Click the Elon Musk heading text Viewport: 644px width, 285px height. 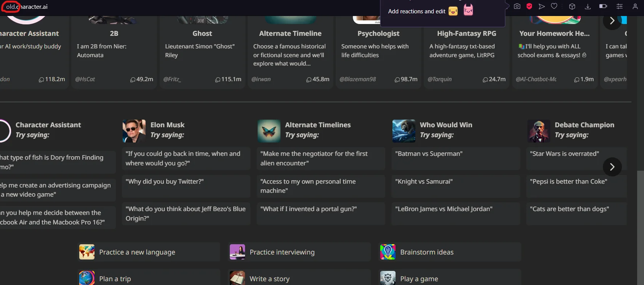[167, 125]
